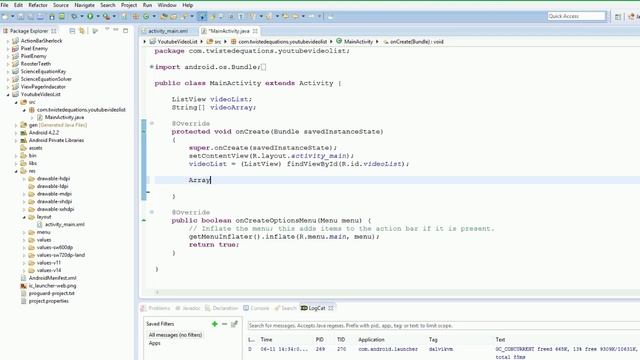The height and width of the screenshot is (360, 640).
Task: Open the debug button dropdown arrow
Action: tap(82, 16)
